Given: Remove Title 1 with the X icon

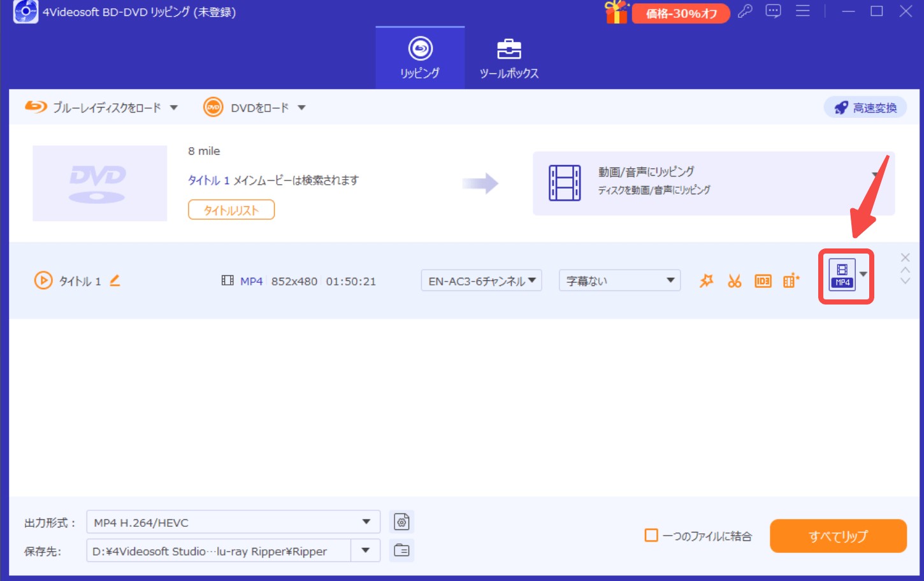Looking at the screenshot, I should point(905,257).
